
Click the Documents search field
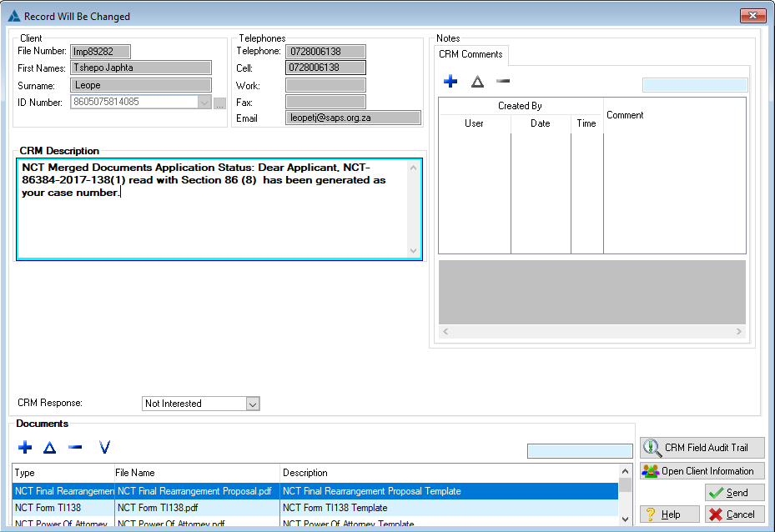tap(580, 451)
